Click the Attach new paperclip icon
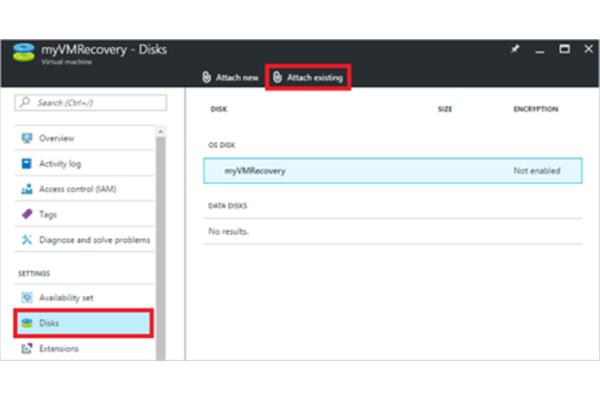The image size is (600, 400). (x=207, y=77)
